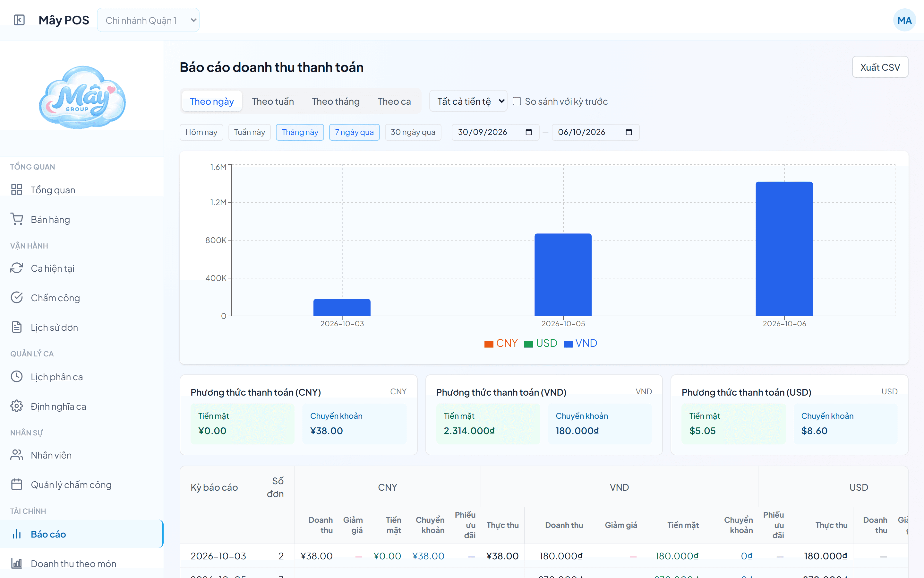924x578 pixels.
Task: Click the start date field 30/09/2026
Action: click(495, 132)
